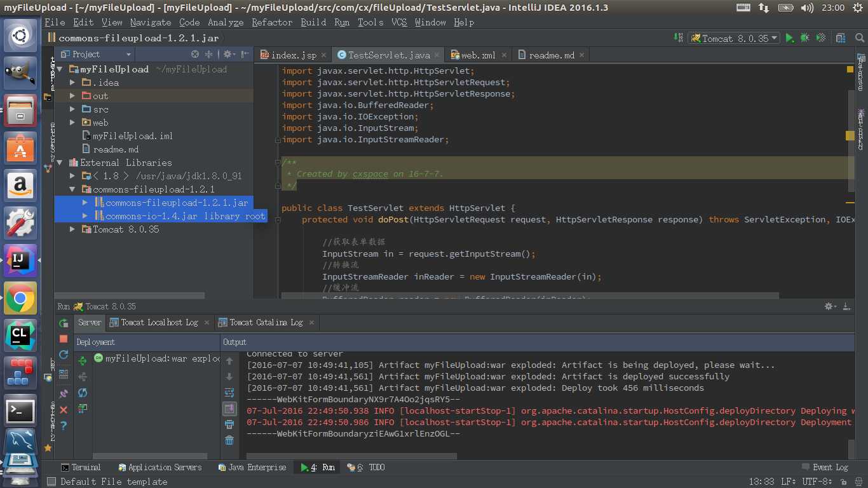Open the Tomcat Catalina Log tab
This screenshot has height=488, width=868.
[x=266, y=323]
